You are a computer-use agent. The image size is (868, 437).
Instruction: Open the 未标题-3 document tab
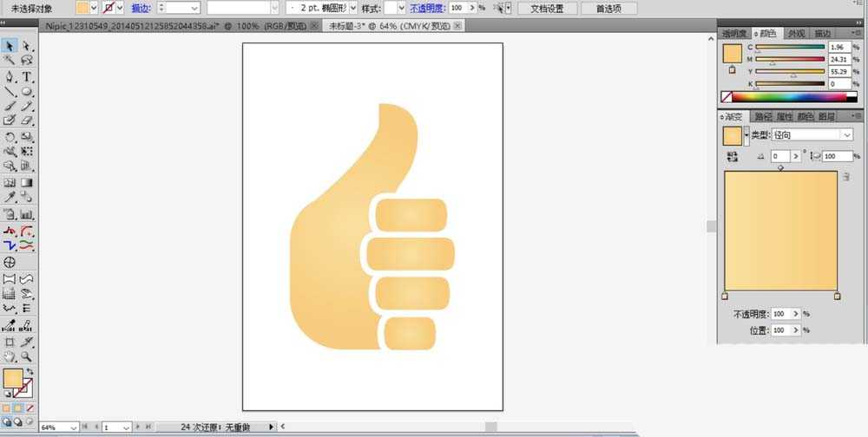point(390,26)
